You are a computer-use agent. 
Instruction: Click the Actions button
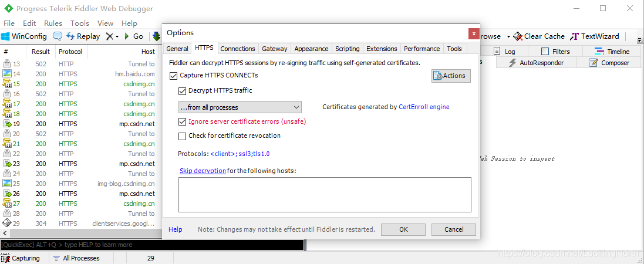451,76
